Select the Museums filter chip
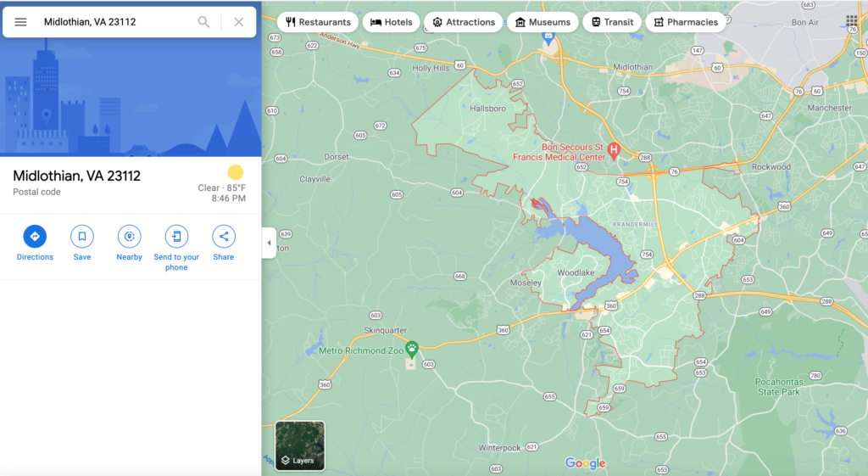Viewport: 868px width, 476px height. click(542, 22)
